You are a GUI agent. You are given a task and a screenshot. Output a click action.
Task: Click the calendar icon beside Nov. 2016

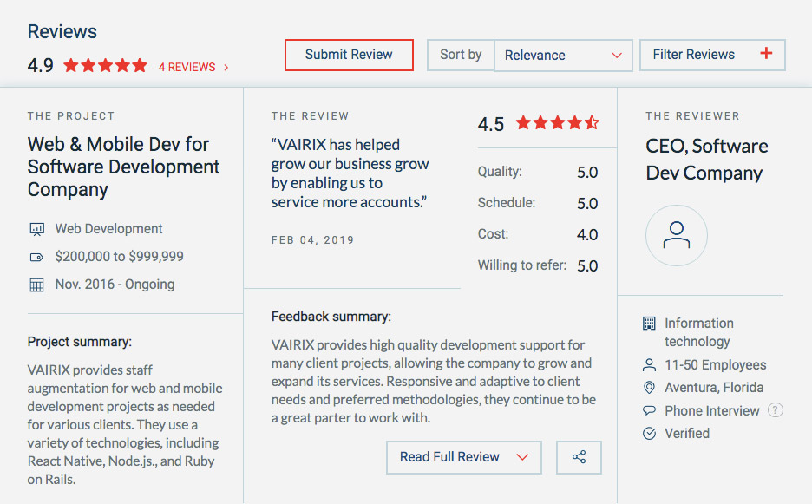coord(36,285)
